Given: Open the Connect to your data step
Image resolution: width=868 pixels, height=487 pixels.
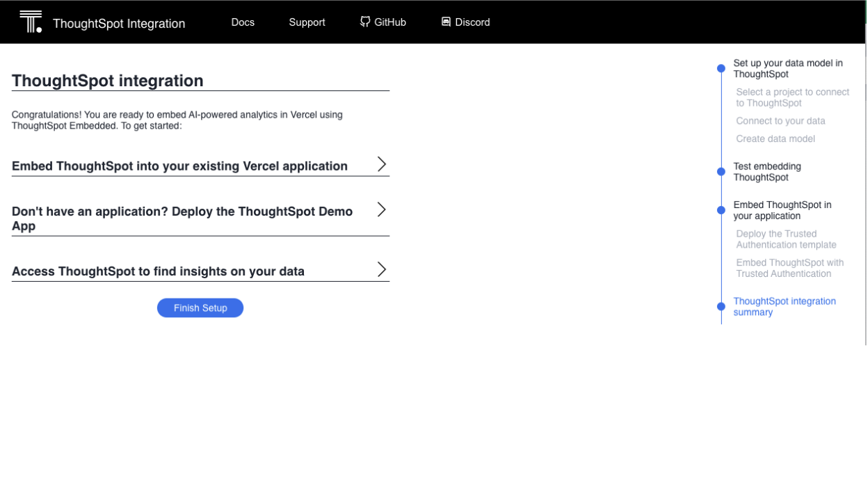Looking at the screenshot, I should (x=780, y=121).
